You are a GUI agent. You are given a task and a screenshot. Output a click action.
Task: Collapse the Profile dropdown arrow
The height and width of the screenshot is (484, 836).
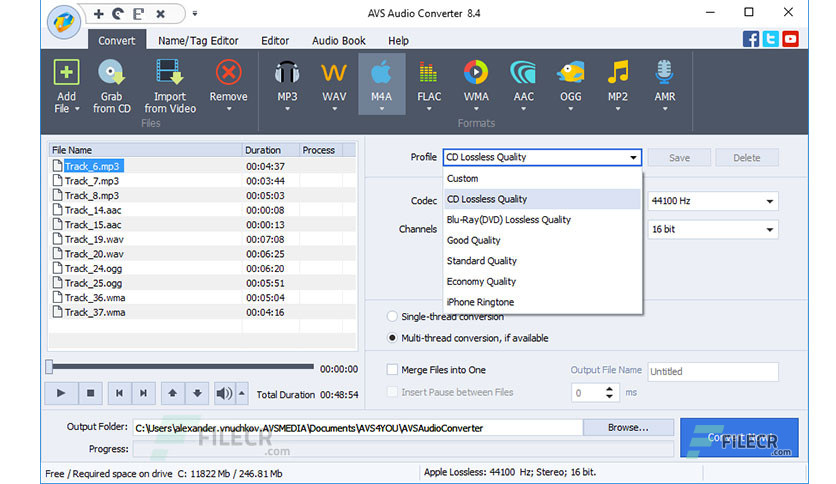[x=633, y=157]
